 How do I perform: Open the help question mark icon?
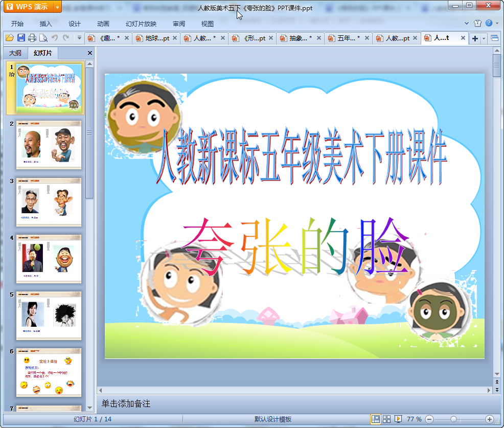coord(489,23)
